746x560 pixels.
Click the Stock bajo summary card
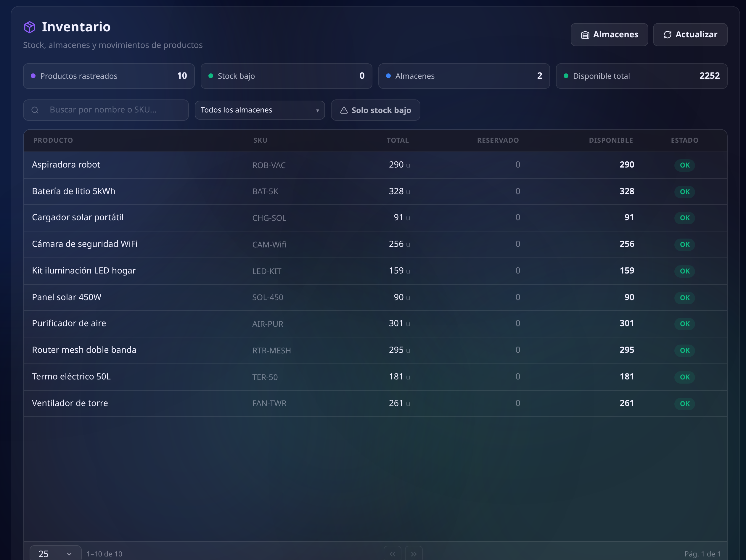[x=286, y=76]
